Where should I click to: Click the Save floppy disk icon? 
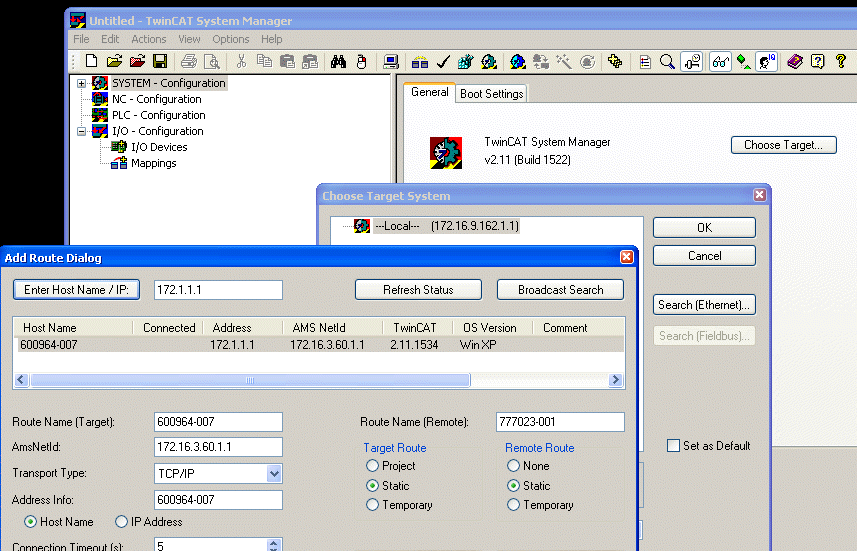click(x=160, y=61)
